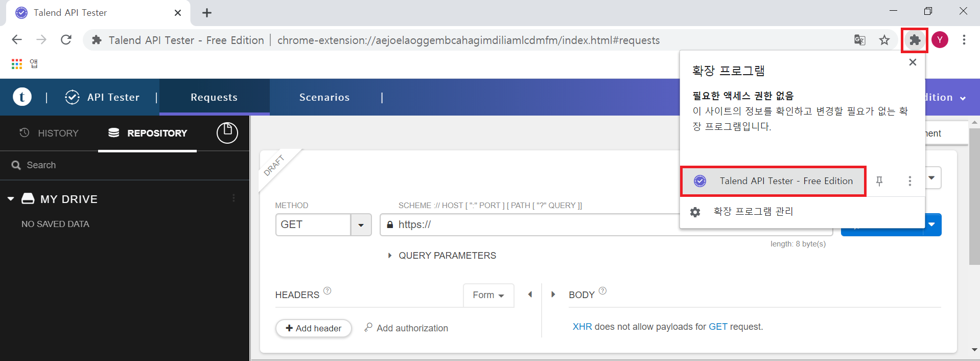Focus the Search field in sidebar

pos(125,165)
